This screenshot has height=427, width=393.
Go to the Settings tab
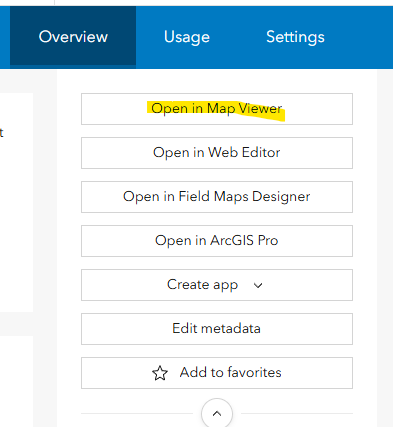[295, 37]
